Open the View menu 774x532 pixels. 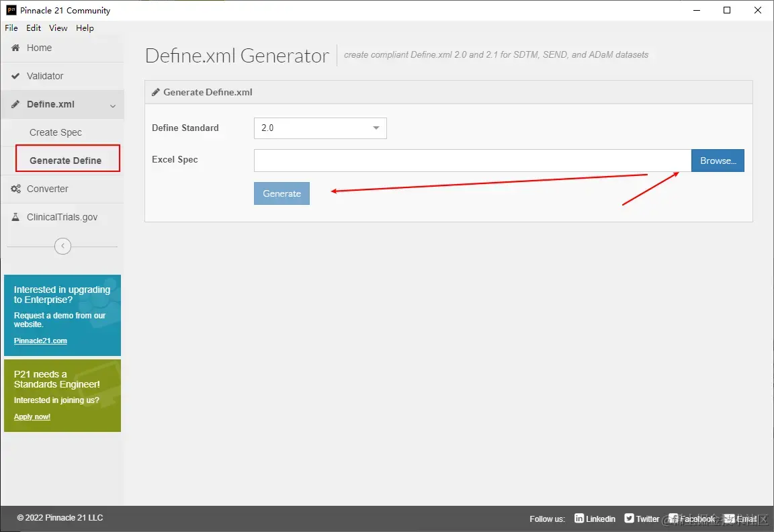click(58, 28)
